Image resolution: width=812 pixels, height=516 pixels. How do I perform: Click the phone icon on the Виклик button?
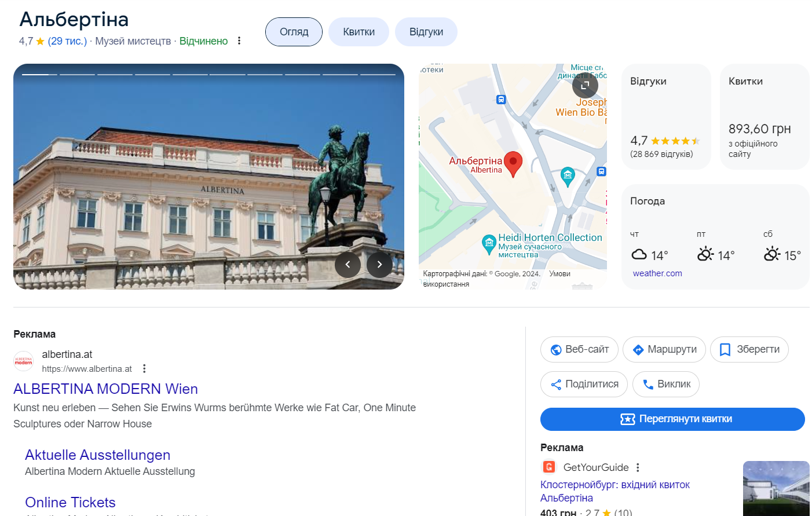(x=649, y=384)
